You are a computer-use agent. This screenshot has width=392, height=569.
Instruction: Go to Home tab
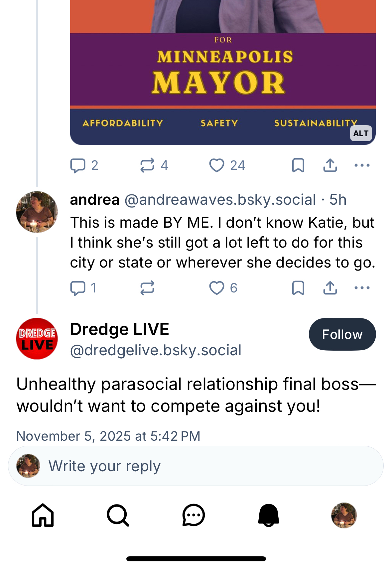click(43, 515)
